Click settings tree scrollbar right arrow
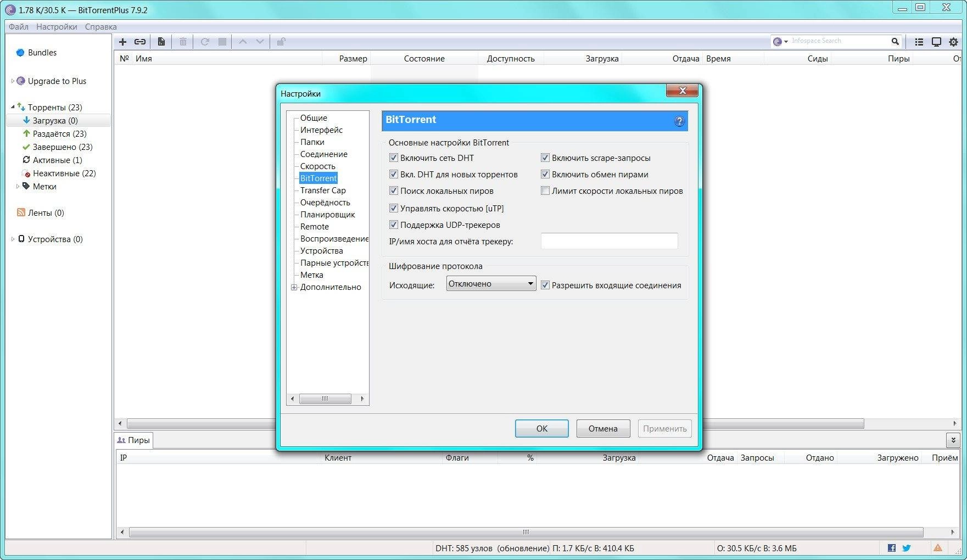The image size is (967, 560). 362,399
